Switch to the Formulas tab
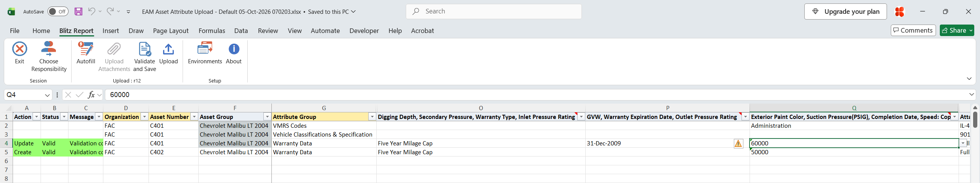The height and width of the screenshot is (183, 980). tap(212, 31)
